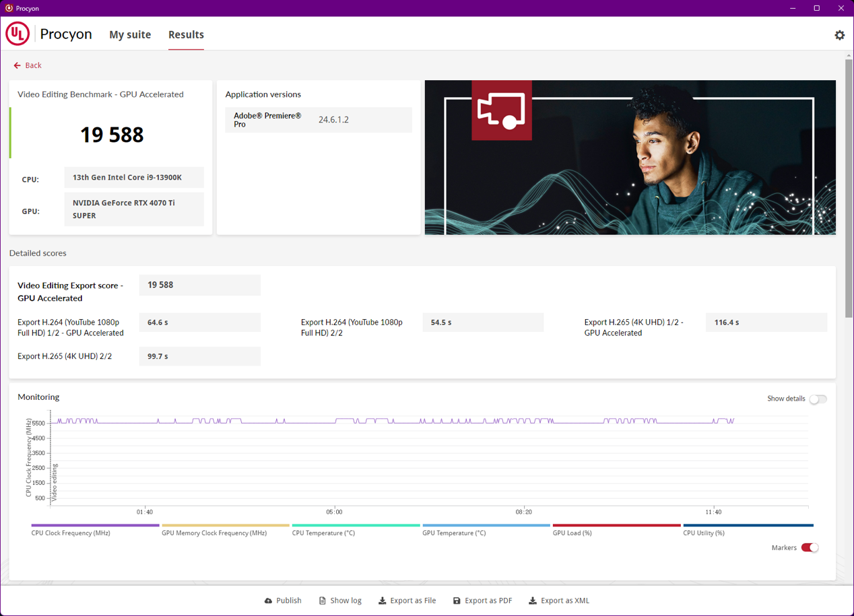
Task: Switch to the My suite tab
Action: pyautogui.click(x=130, y=35)
